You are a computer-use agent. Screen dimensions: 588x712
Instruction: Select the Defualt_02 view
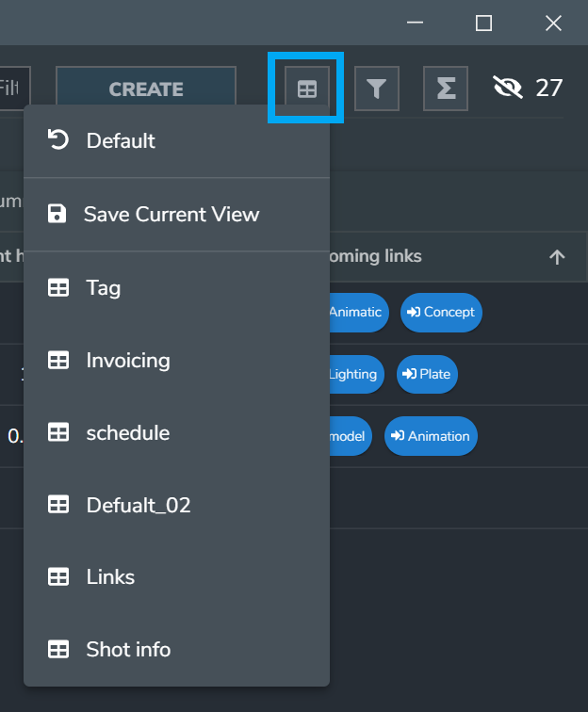pyautogui.click(x=138, y=506)
